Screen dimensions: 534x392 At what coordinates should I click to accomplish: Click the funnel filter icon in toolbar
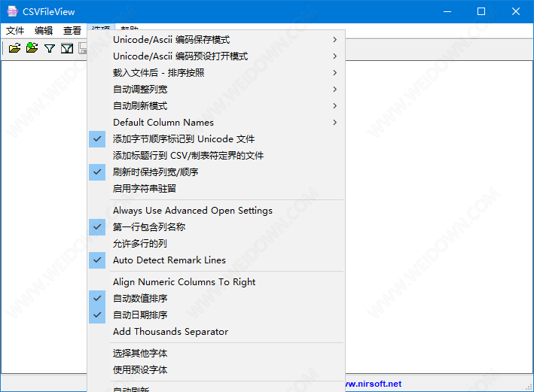49,48
